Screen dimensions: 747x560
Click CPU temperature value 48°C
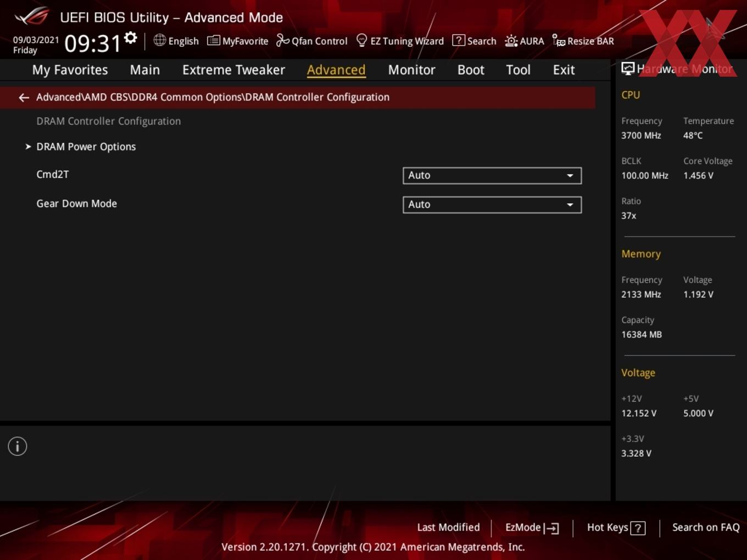pyautogui.click(x=693, y=136)
